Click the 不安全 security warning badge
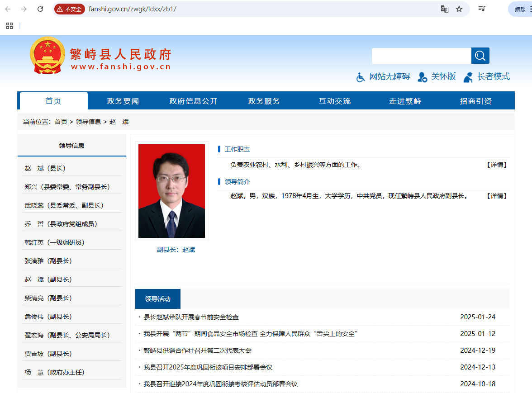 click(x=70, y=9)
